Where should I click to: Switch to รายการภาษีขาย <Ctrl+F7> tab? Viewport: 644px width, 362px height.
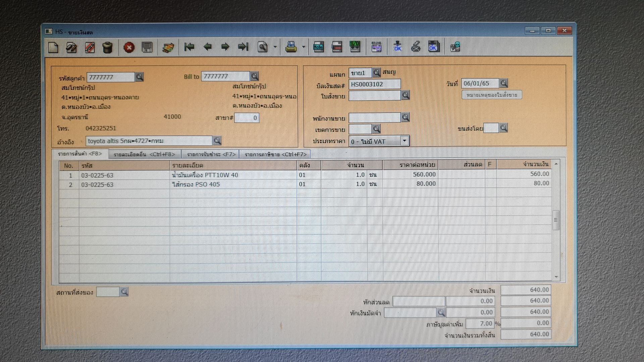275,155
